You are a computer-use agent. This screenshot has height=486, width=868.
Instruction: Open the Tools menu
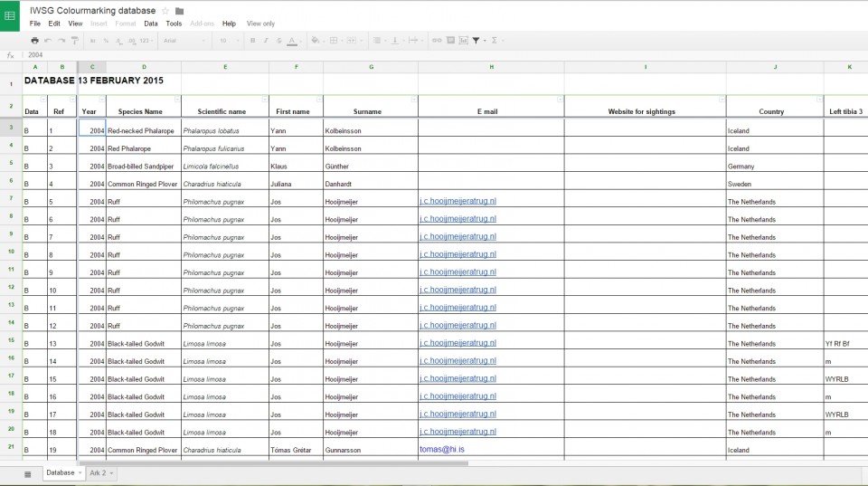(174, 24)
